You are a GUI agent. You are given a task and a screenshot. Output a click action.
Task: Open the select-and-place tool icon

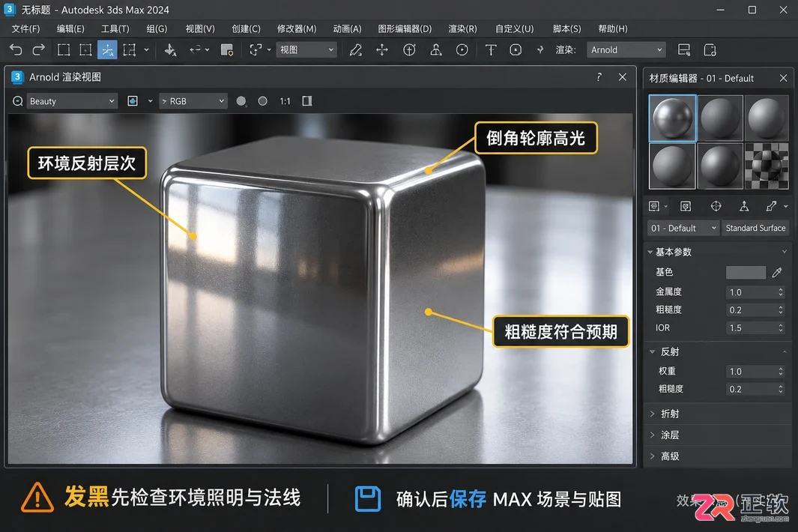pyautogui.click(x=171, y=50)
